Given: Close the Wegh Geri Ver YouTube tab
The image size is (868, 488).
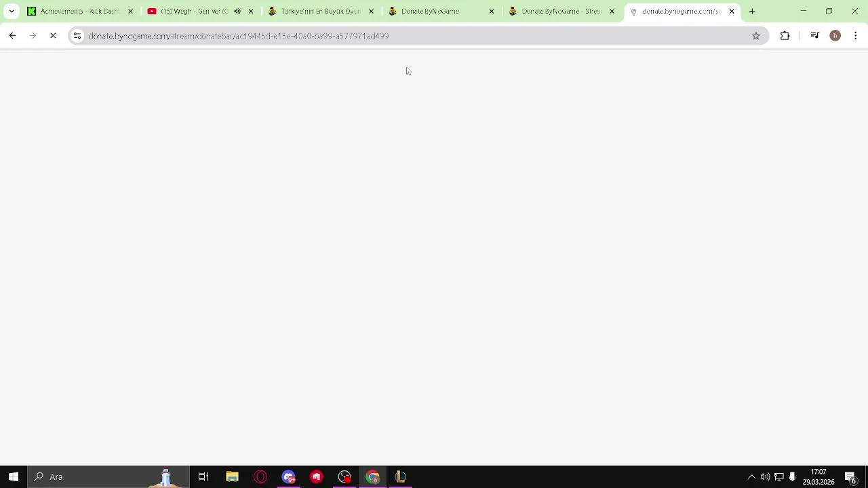Looking at the screenshot, I should pyautogui.click(x=251, y=11).
